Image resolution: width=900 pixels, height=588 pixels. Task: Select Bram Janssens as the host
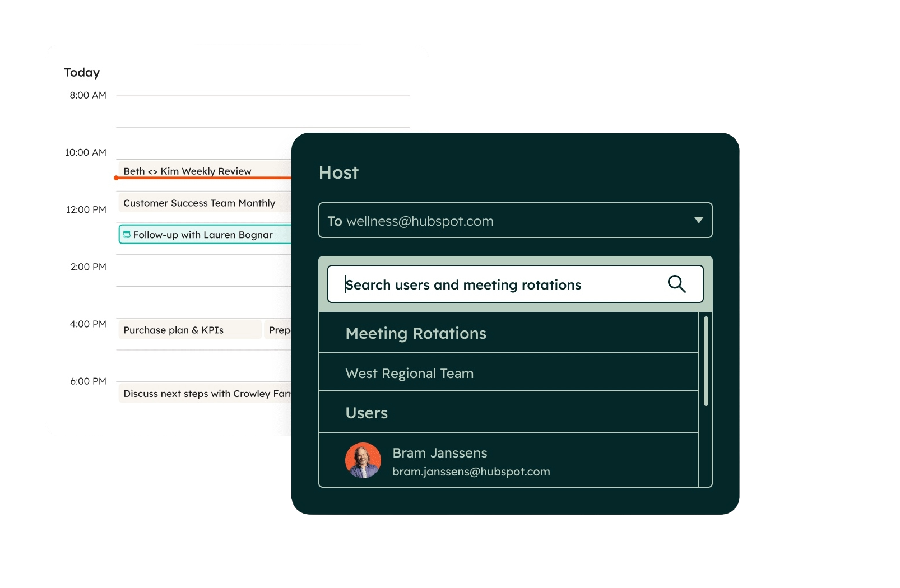tap(471, 460)
